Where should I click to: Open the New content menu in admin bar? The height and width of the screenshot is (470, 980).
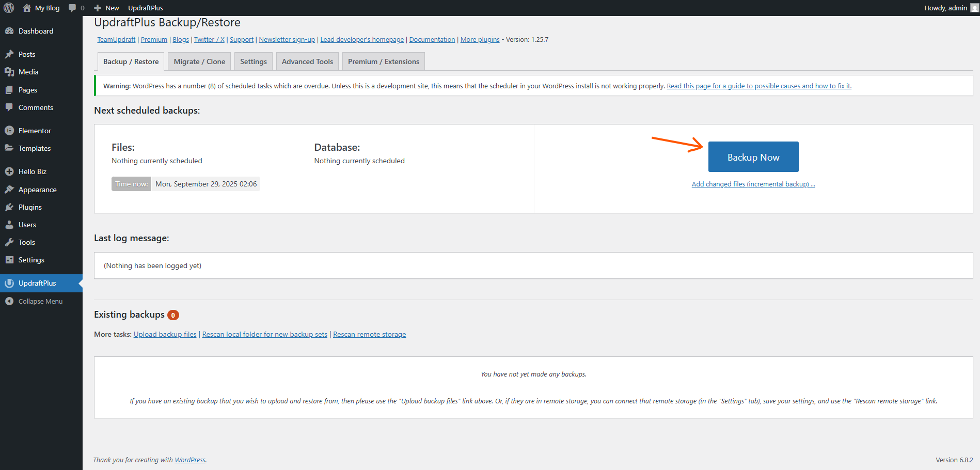[107, 8]
